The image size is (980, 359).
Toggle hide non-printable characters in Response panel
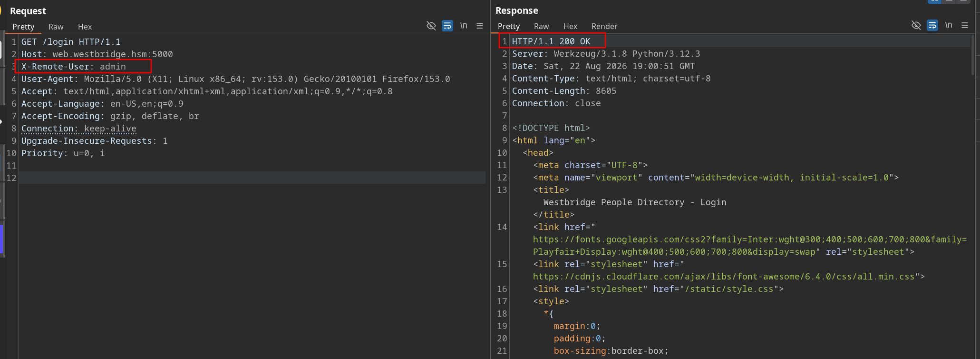916,25
